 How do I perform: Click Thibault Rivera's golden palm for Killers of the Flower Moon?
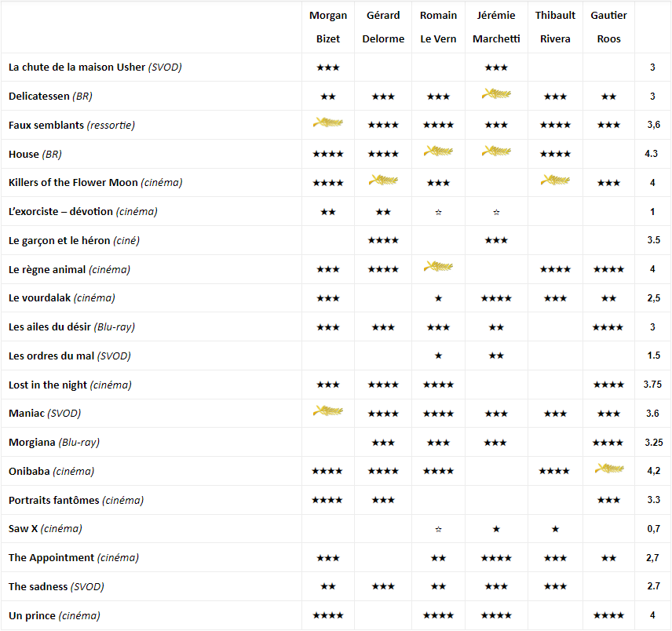(x=555, y=181)
